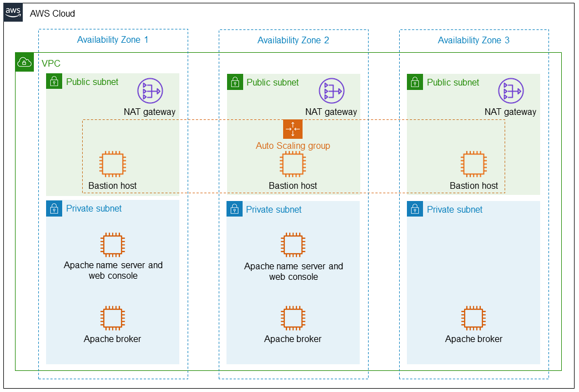Click Apache broker text in Zone 1
Image resolution: width=579 pixels, height=392 pixels.
tap(113, 339)
